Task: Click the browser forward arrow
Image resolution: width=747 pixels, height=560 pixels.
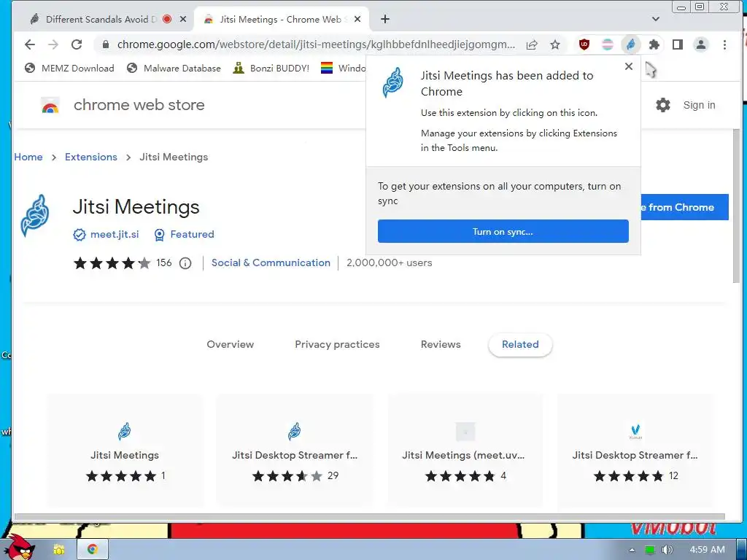Action: click(x=53, y=44)
